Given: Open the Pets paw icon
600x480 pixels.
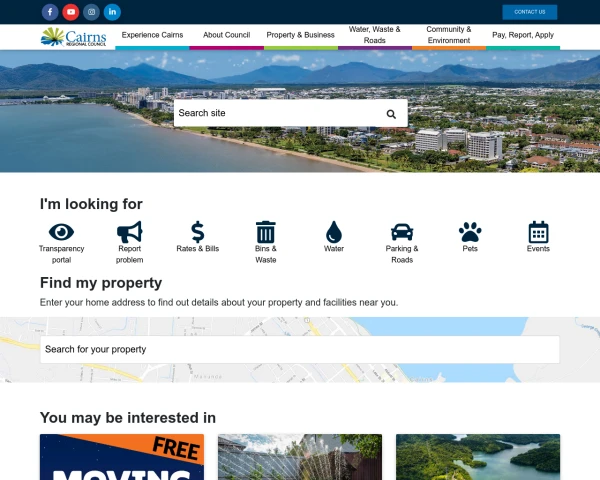Looking at the screenshot, I should tap(470, 232).
